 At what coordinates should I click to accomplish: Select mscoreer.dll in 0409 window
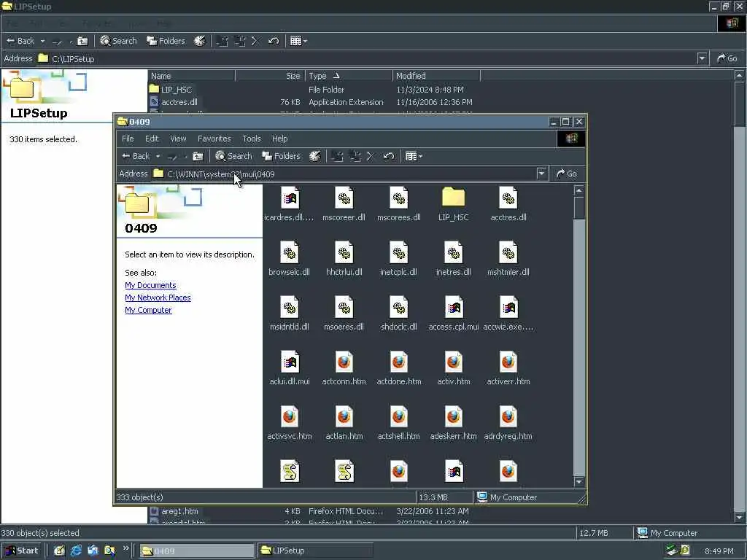click(x=344, y=204)
